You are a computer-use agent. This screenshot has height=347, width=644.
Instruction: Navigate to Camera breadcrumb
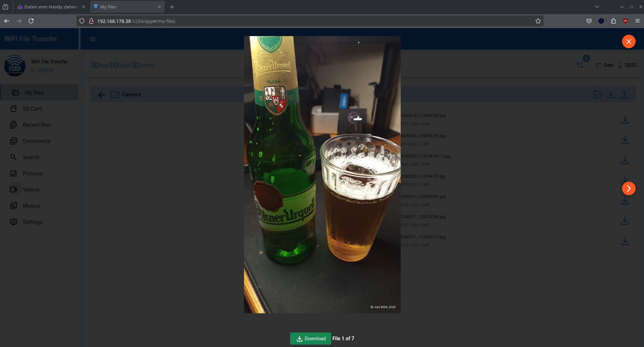click(147, 65)
